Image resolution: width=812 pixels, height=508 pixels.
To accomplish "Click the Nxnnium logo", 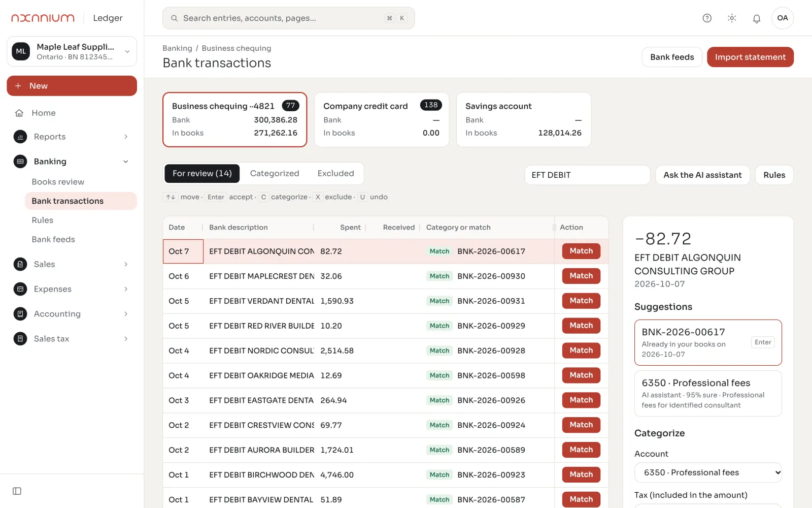I will (x=43, y=18).
